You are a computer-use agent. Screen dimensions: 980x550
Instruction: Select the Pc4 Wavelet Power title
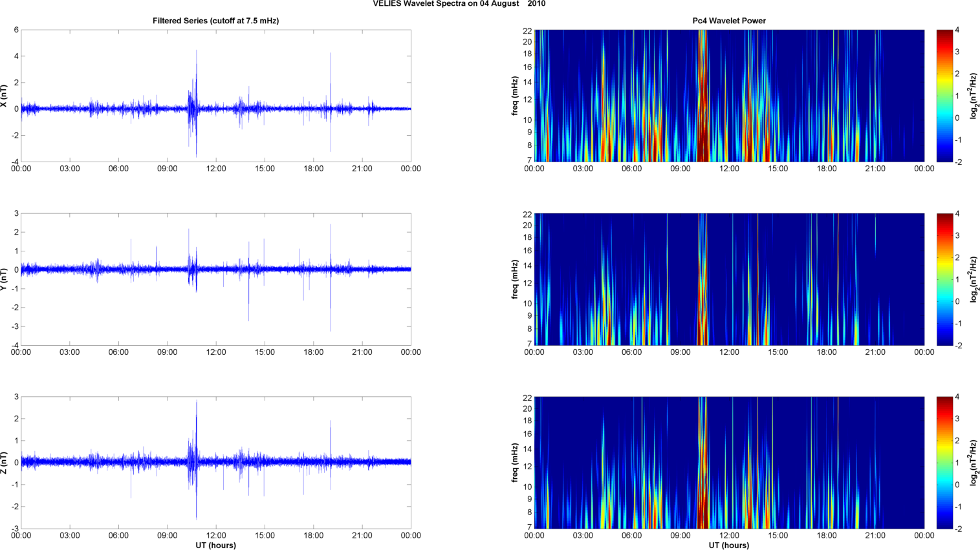[729, 21]
